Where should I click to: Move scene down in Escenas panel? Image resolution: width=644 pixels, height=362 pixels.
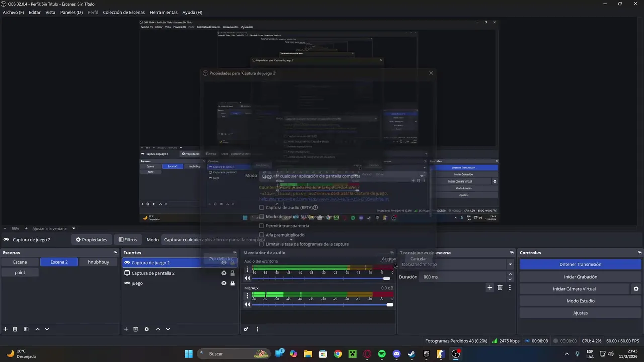pyautogui.click(x=47, y=329)
